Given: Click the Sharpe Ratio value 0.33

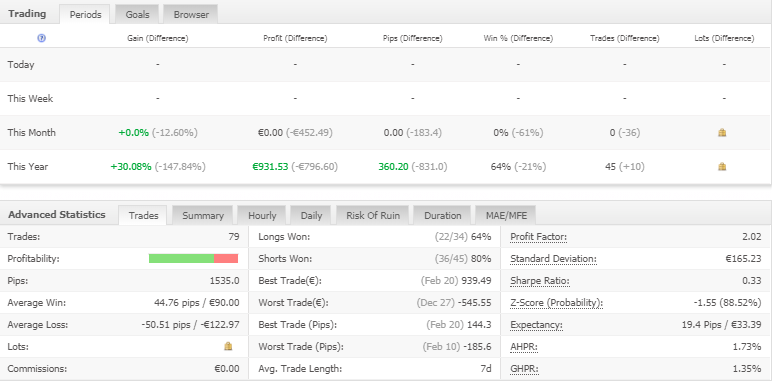Looking at the screenshot, I should click(752, 281).
